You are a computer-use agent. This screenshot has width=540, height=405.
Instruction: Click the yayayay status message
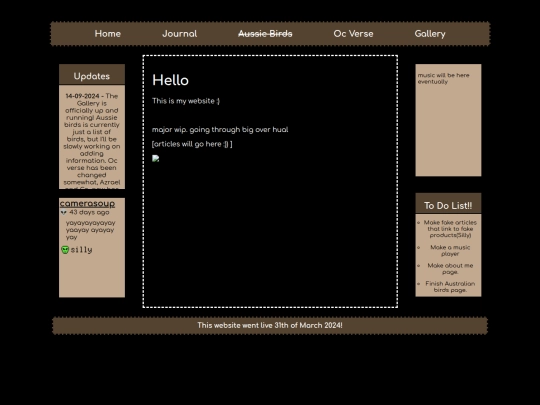point(90,230)
